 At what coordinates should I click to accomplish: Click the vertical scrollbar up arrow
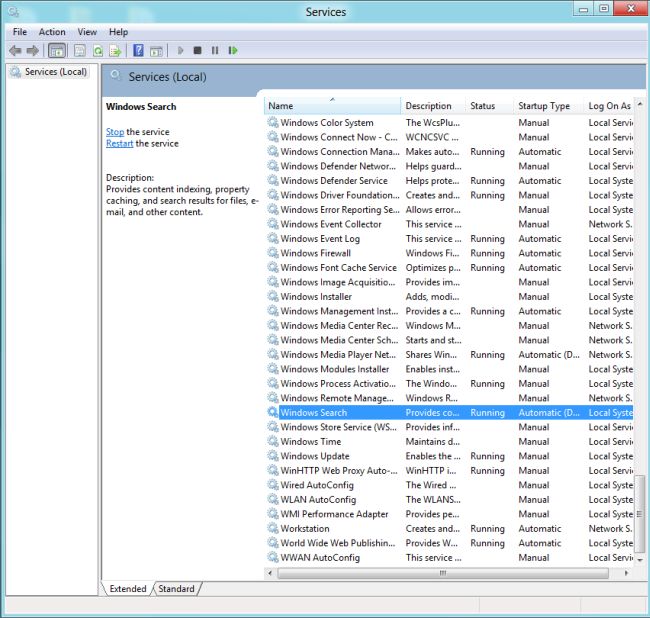point(640,104)
